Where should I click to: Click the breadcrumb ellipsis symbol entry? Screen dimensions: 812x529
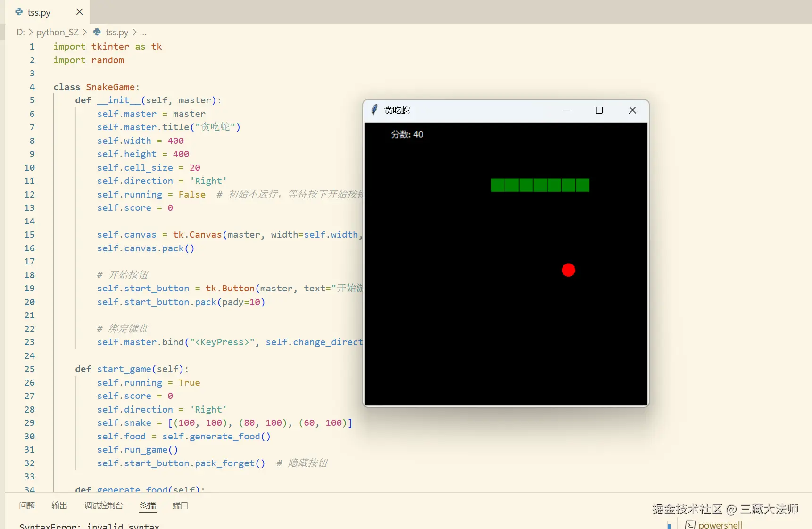click(x=143, y=32)
